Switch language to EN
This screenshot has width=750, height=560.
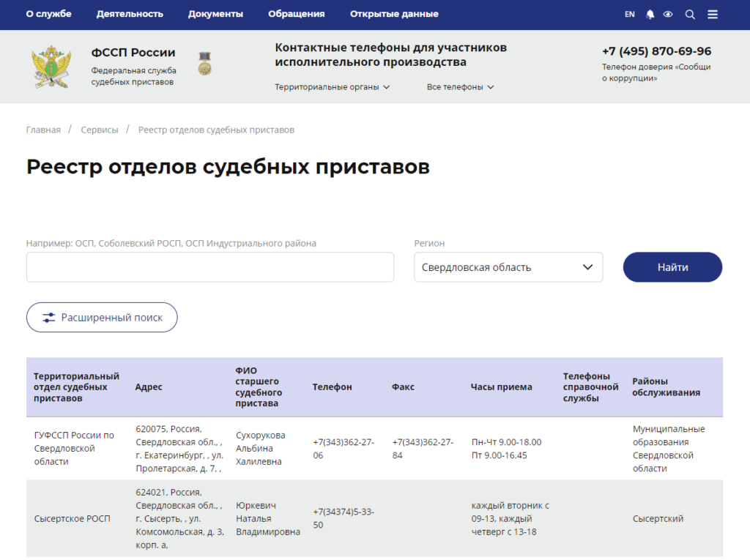pos(630,14)
